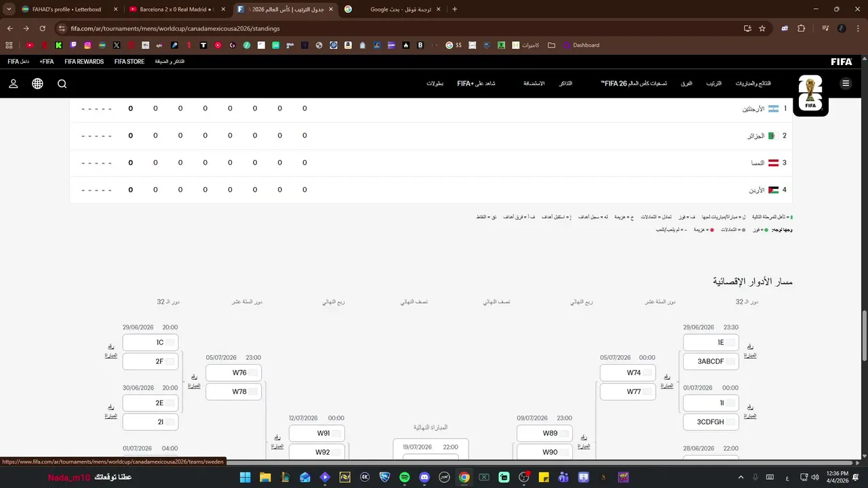Click the World Cup 26 trophy logo
This screenshot has height=488, width=868.
(810, 94)
